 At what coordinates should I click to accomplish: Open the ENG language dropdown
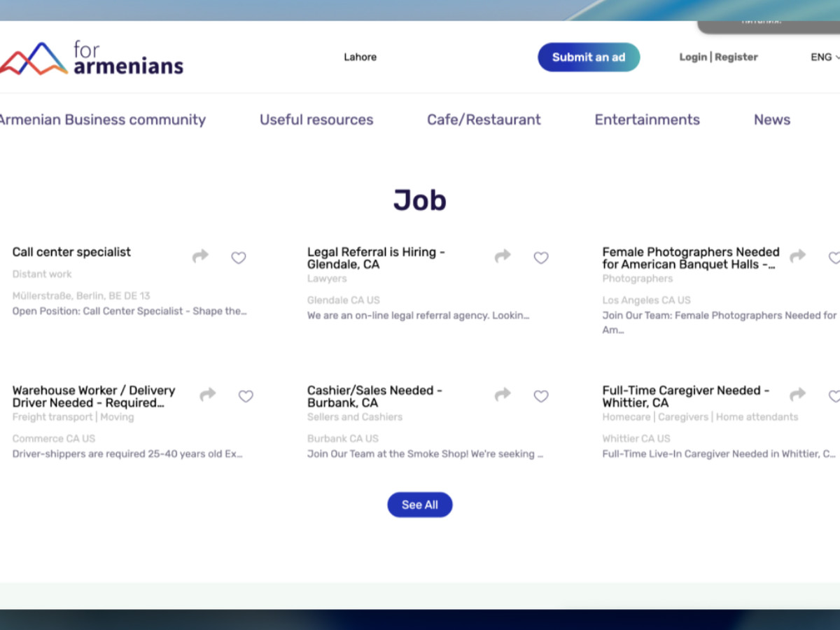pyautogui.click(x=825, y=57)
